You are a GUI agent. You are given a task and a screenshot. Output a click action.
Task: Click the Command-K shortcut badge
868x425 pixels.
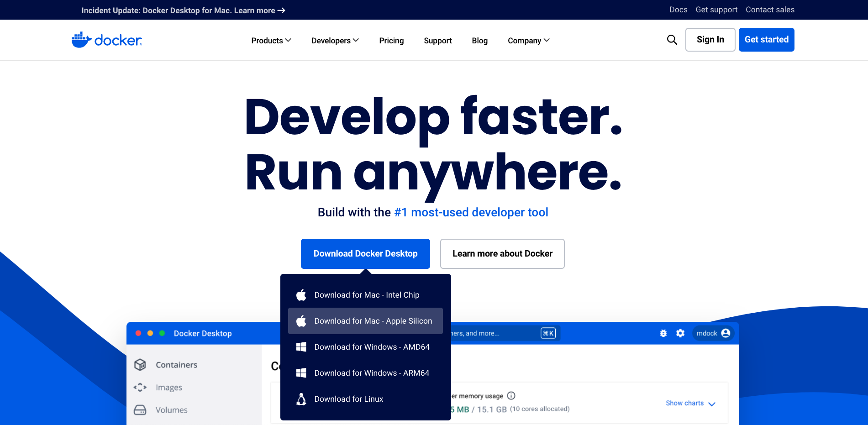[x=548, y=333]
